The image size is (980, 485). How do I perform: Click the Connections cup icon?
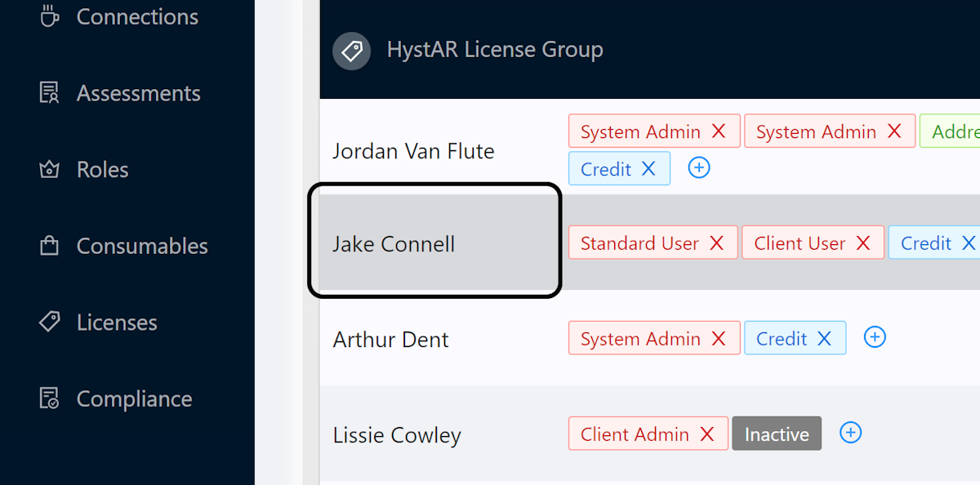click(50, 16)
